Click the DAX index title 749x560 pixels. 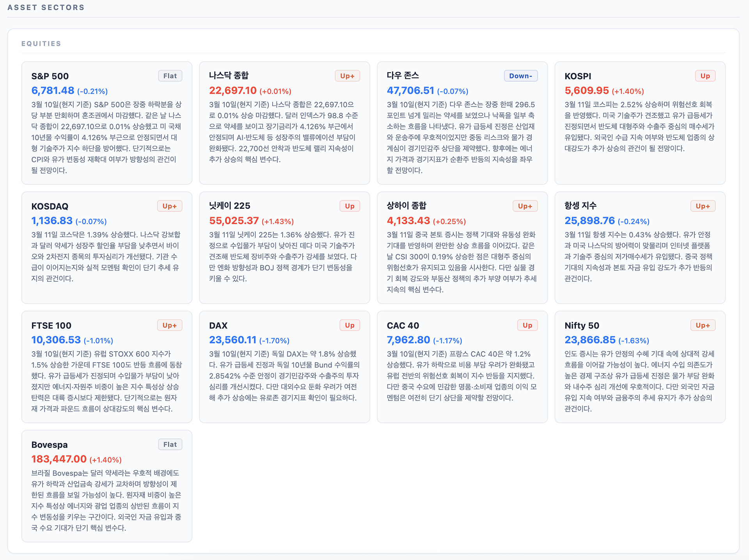(218, 325)
